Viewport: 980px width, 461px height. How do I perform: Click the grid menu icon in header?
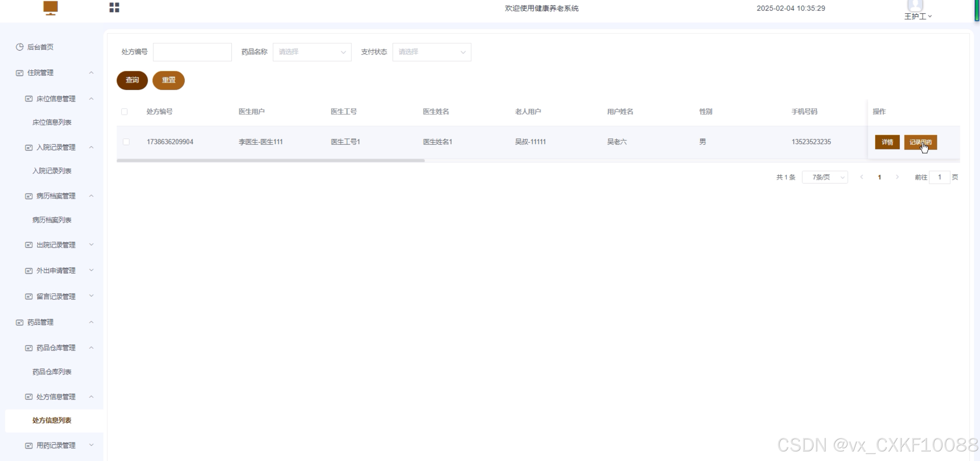click(114, 8)
